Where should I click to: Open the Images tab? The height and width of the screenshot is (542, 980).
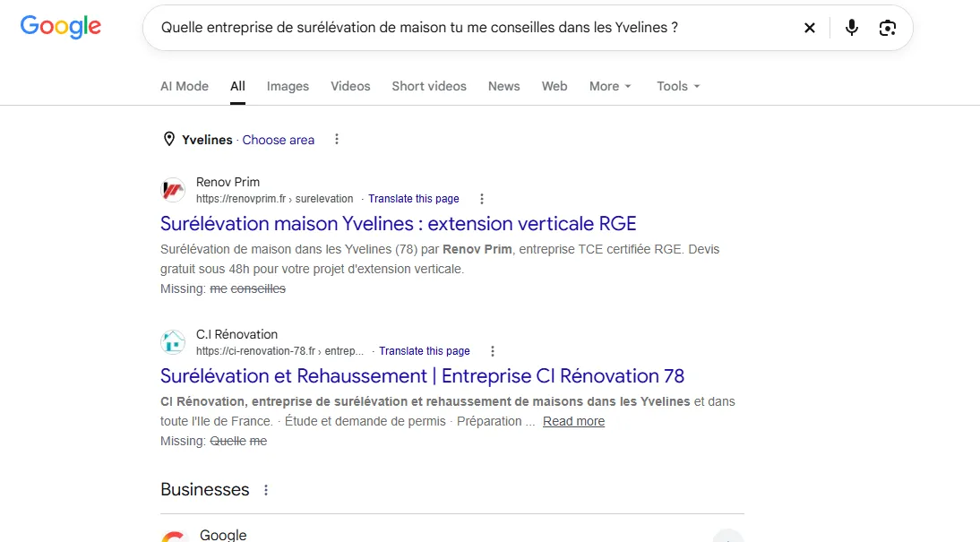pyautogui.click(x=288, y=86)
